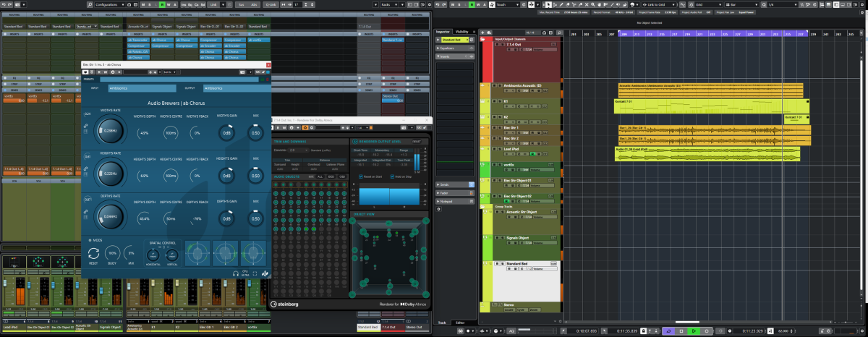Click the Add Track plus button
This screenshot has height=337, width=868.
pyautogui.click(x=482, y=33)
